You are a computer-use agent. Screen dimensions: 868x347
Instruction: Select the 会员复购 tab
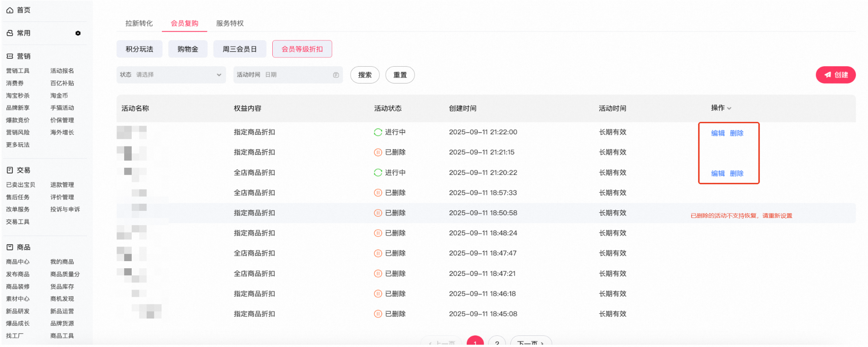[x=185, y=23]
